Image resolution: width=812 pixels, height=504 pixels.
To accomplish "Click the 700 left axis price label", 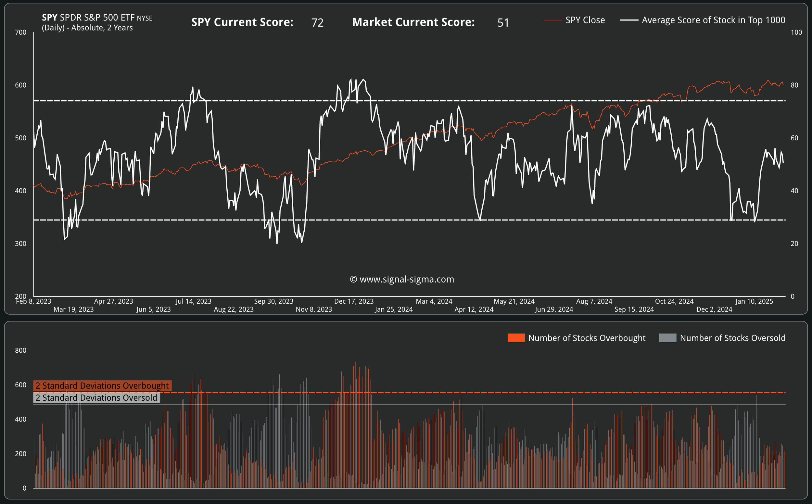I will 21,32.
